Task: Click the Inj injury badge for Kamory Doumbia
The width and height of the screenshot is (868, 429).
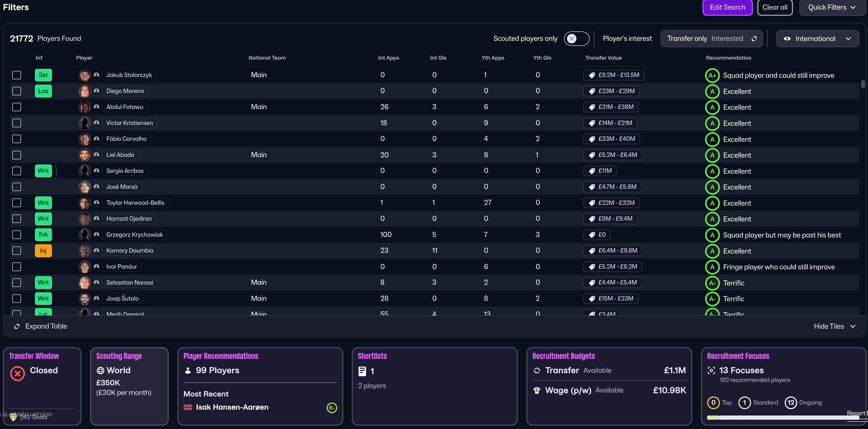Action: tap(43, 251)
